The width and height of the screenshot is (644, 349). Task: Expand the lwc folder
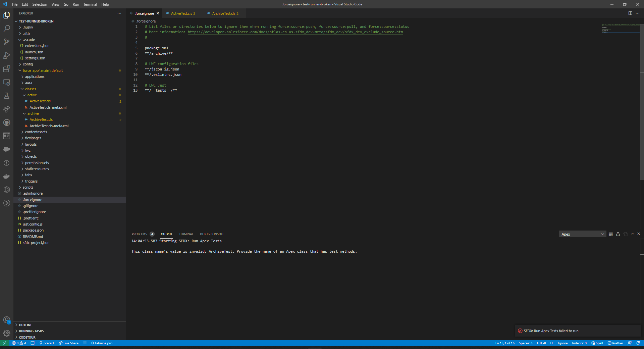pyautogui.click(x=28, y=150)
